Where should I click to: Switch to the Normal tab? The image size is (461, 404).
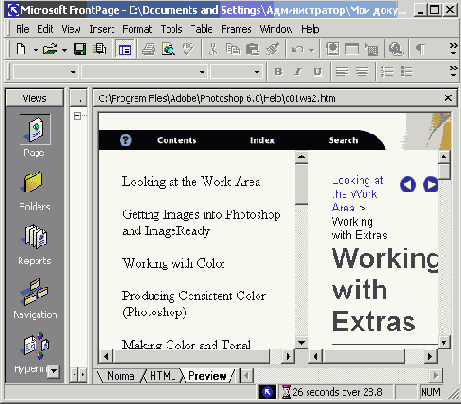click(121, 376)
